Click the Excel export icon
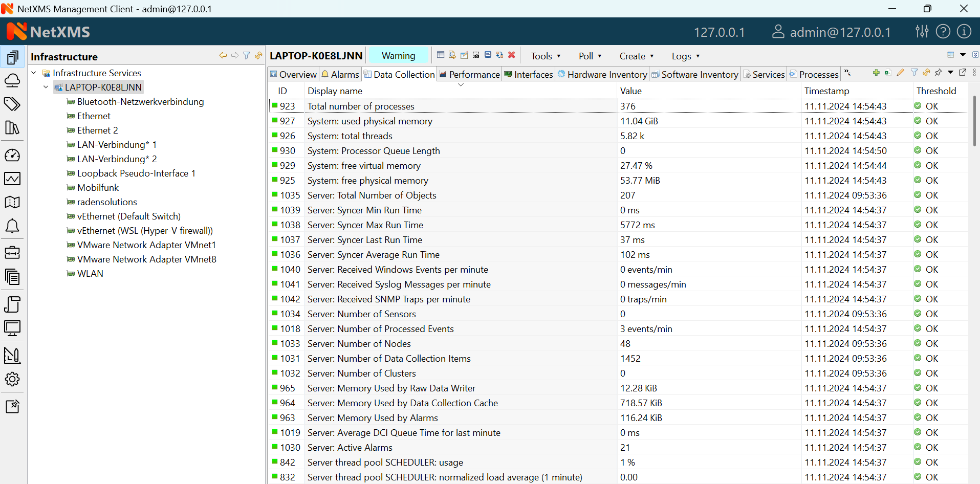The width and height of the screenshot is (980, 484). [888, 73]
